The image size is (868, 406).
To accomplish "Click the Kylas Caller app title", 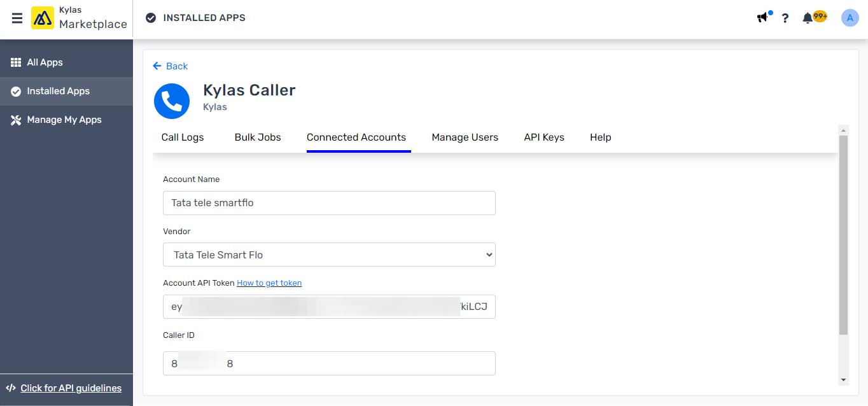I will 249,90.
